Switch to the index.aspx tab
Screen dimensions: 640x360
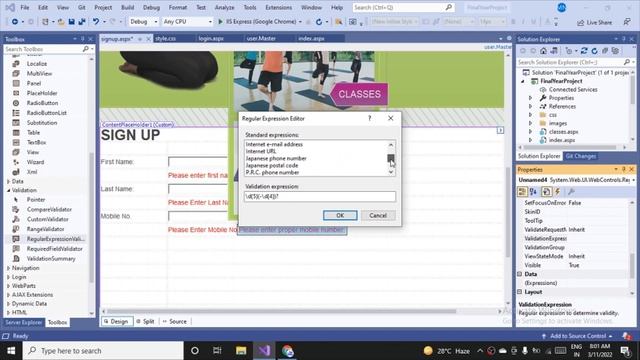(x=311, y=38)
